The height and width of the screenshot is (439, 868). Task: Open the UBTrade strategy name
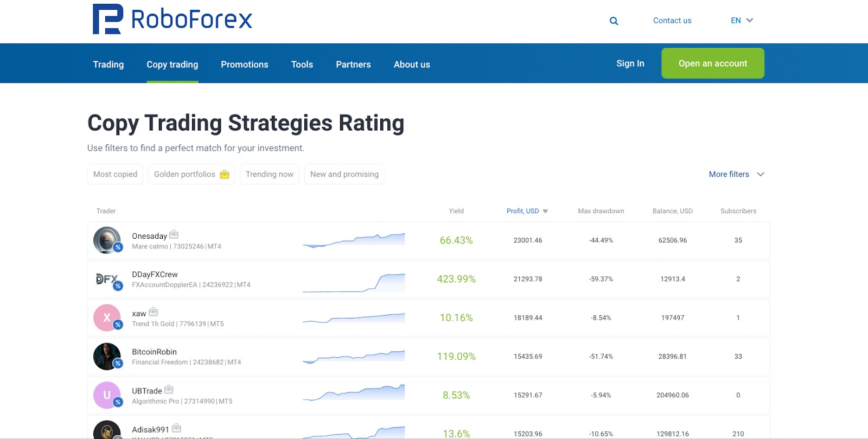147,391
